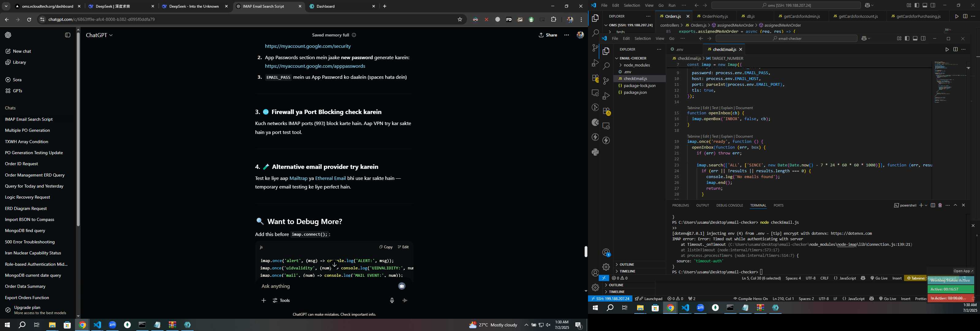Open the Ethereal Email link

tap(330, 178)
